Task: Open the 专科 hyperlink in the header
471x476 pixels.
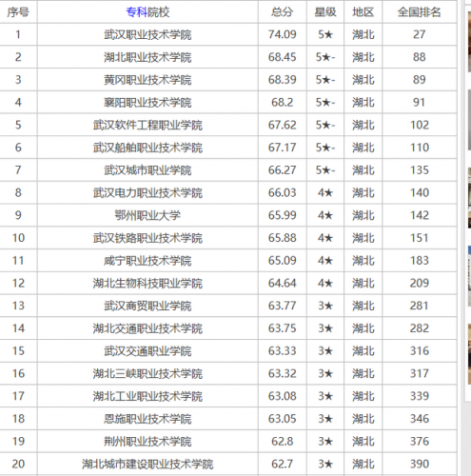Action: tap(137, 12)
